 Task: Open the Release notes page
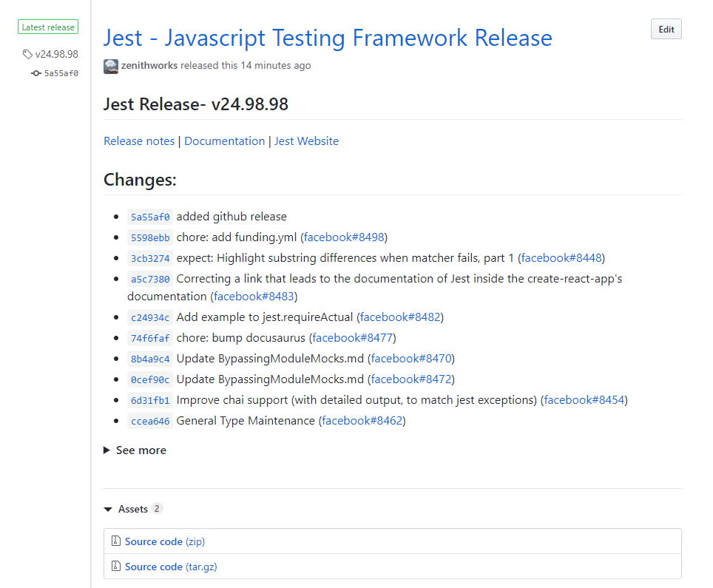[138, 141]
